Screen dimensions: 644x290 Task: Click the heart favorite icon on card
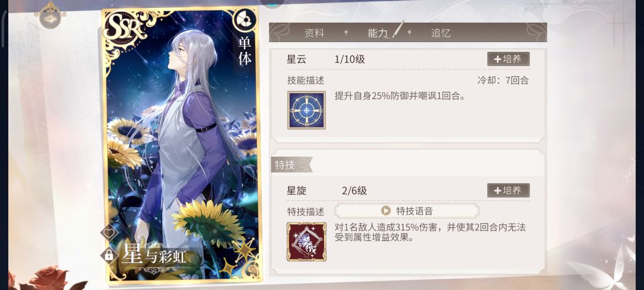click(109, 233)
